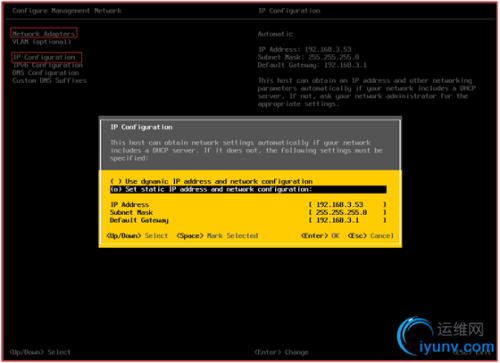Click the Default Gateway label in dialog
This screenshot has width=500, height=363.
coord(139,221)
